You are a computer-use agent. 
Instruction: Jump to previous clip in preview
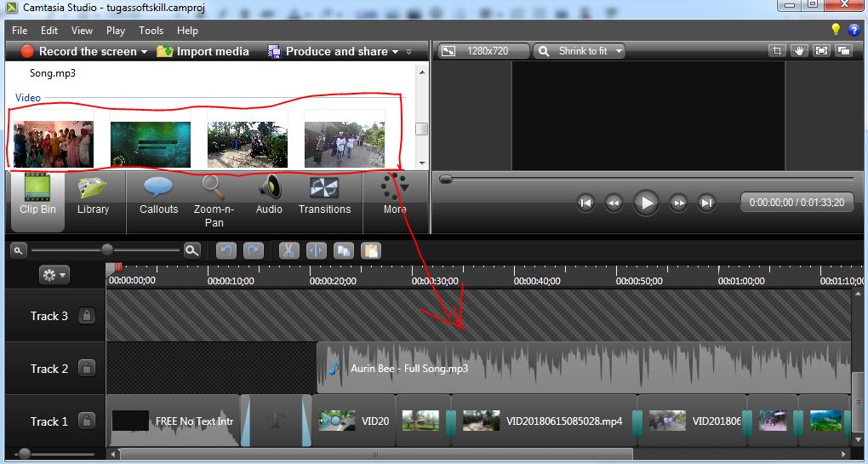(x=585, y=203)
